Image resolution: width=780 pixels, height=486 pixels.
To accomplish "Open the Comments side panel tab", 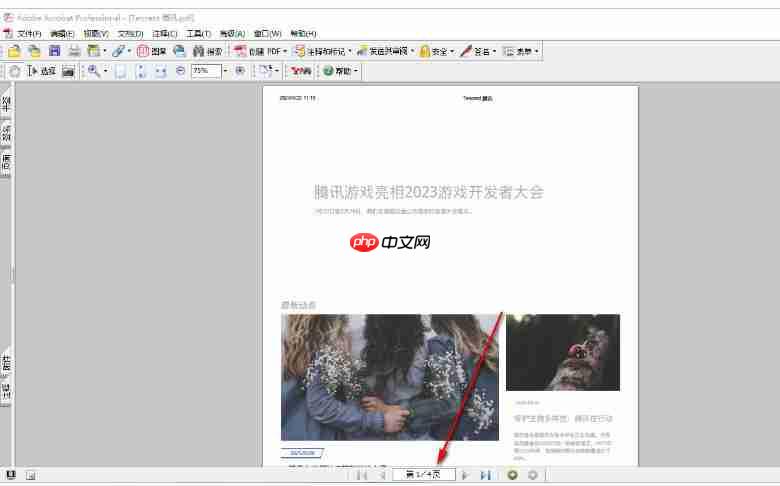I will coord(6,393).
